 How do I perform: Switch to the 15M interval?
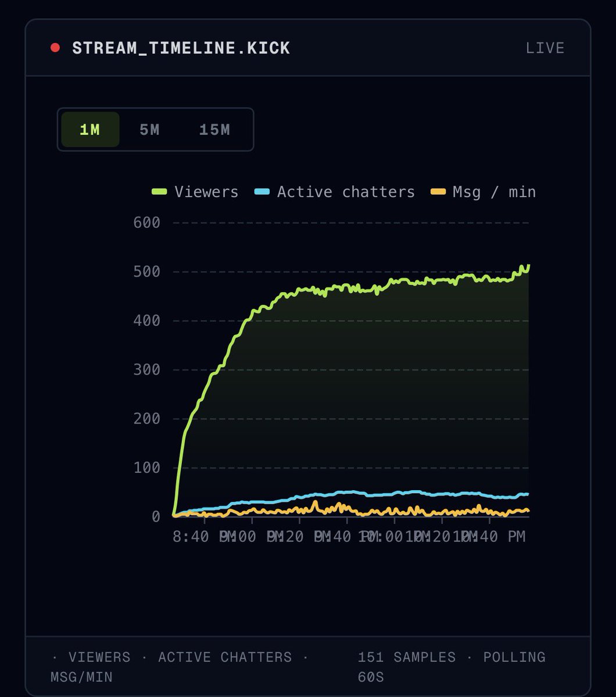point(214,130)
